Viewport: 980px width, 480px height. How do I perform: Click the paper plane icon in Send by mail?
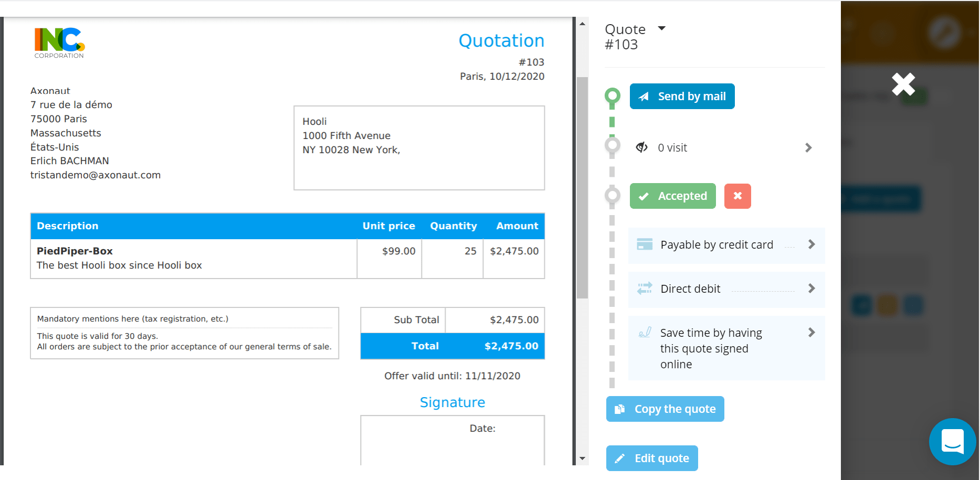pyautogui.click(x=644, y=97)
